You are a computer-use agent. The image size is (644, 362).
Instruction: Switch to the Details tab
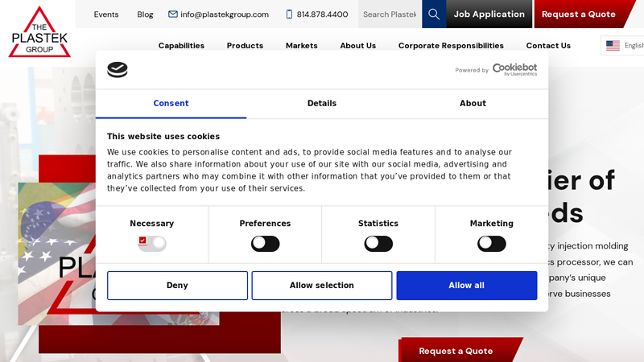[322, 104]
